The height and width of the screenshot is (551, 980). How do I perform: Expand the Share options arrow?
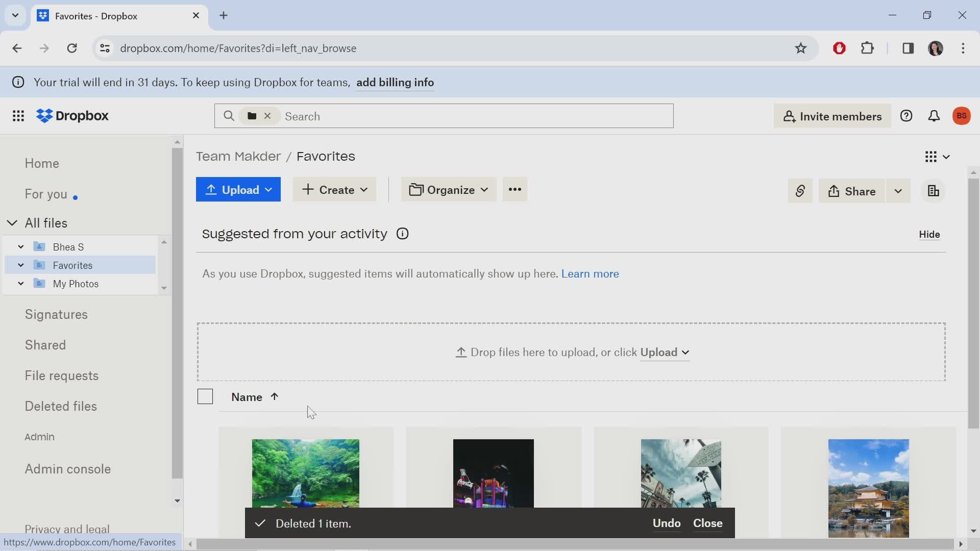click(x=898, y=191)
